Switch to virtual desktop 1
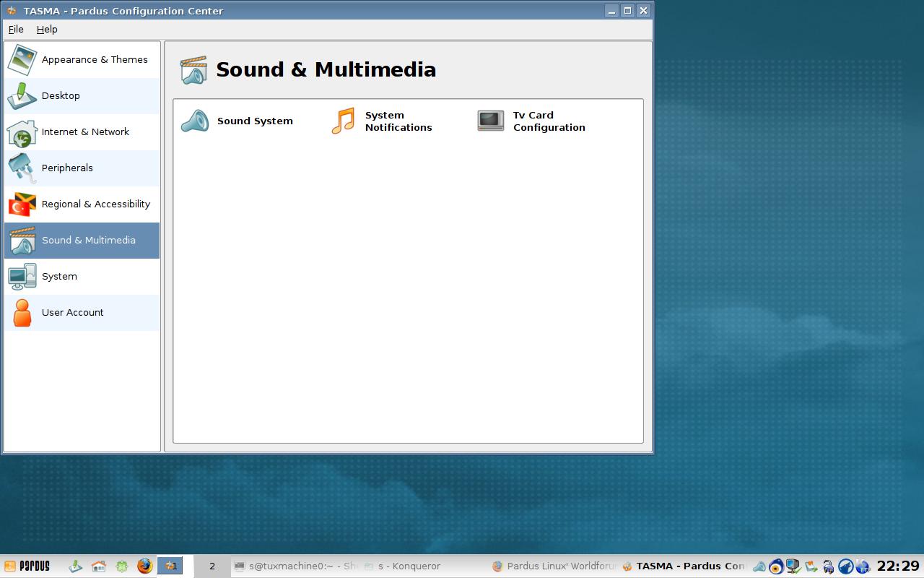924x578 pixels. [x=170, y=566]
